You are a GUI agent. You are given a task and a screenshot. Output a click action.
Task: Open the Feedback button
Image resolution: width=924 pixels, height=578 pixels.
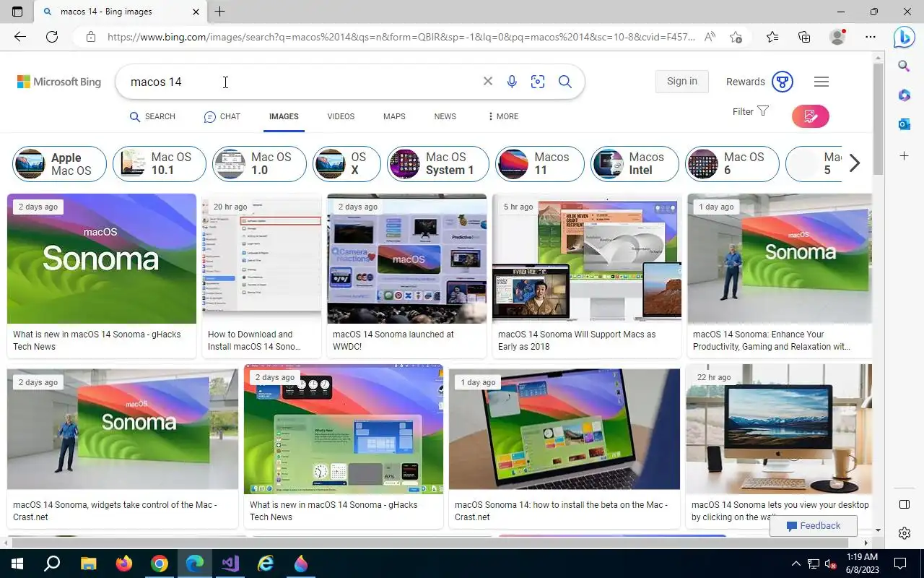(813, 526)
